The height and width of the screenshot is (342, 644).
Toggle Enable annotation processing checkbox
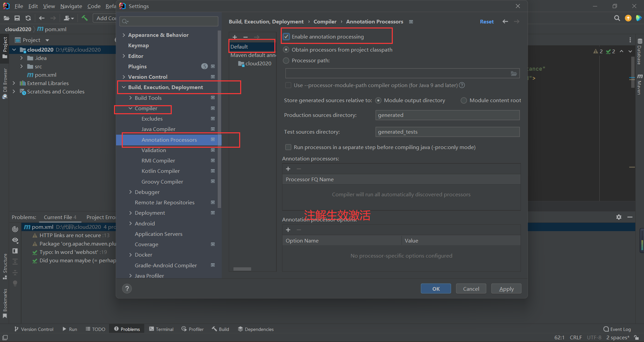[x=286, y=37]
